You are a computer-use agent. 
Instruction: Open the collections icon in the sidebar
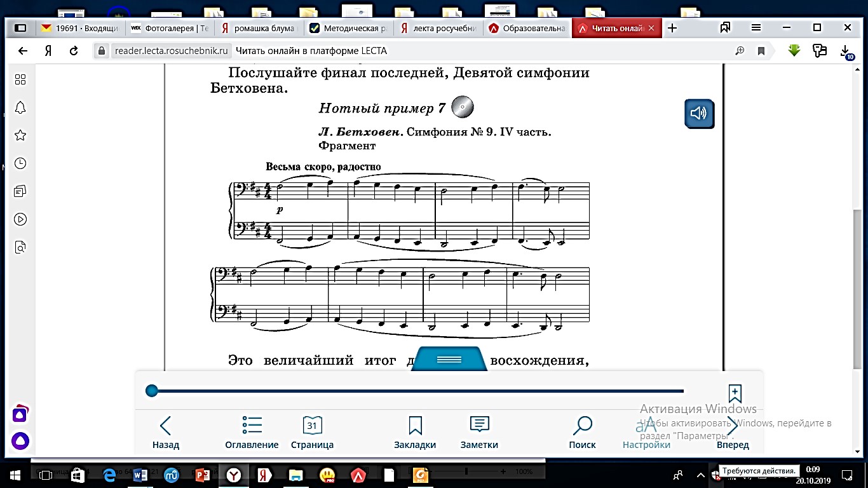tap(20, 191)
